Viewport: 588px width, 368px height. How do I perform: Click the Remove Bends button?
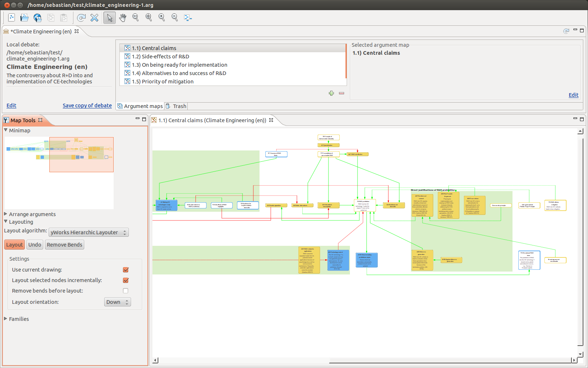[x=65, y=245]
